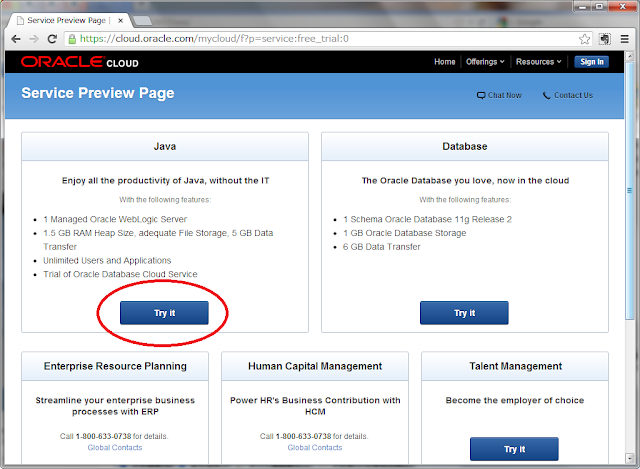Click the Database card heading
The height and width of the screenshot is (469, 640).
click(465, 147)
